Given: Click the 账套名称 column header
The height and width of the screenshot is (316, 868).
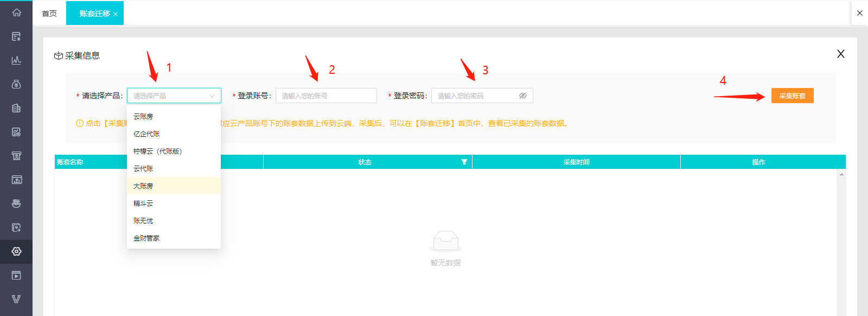Looking at the screenshot, I should [159, 162].
